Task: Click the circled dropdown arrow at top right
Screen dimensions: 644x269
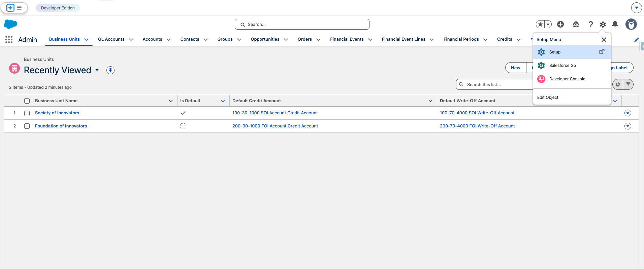Action: pyautogui.click(x=636, y=7)
